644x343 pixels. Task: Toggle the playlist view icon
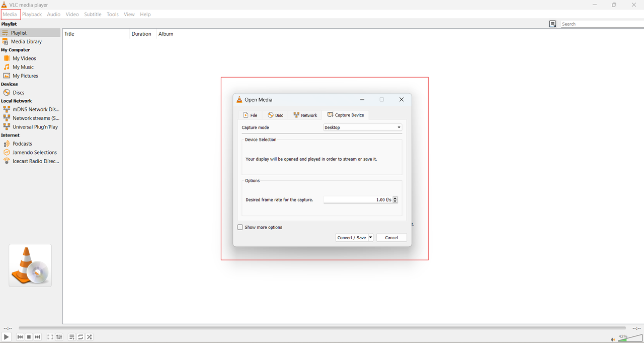coord(72,337)
